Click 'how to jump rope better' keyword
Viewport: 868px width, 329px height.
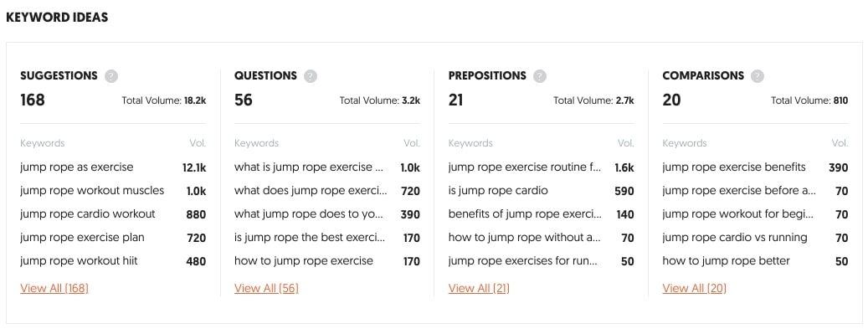(727, 261)
